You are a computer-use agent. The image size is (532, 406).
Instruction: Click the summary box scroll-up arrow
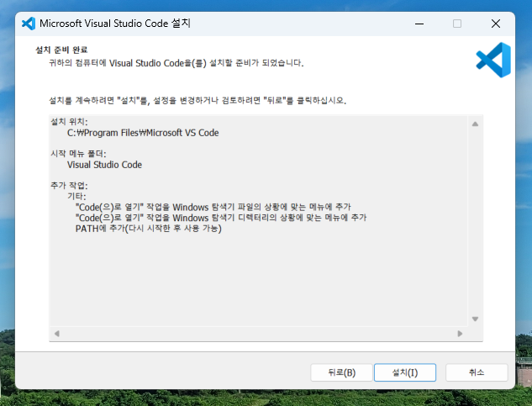tap(475, 124)
